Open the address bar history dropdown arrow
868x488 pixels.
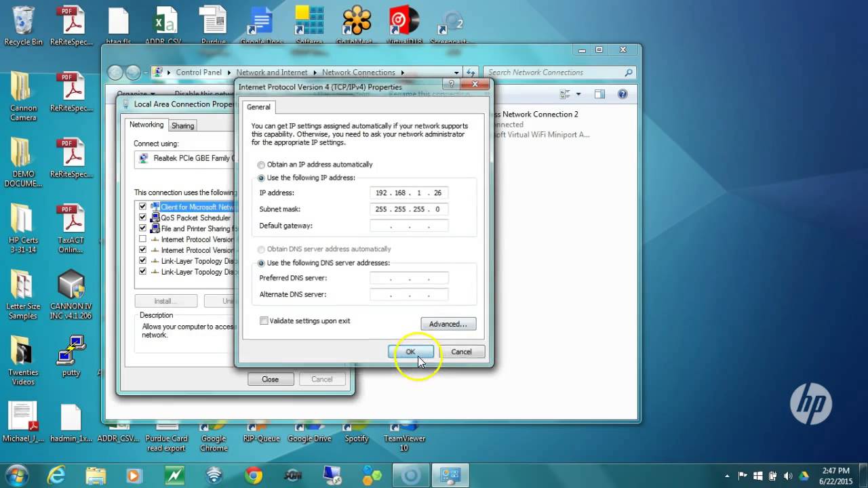click(456, 73)
